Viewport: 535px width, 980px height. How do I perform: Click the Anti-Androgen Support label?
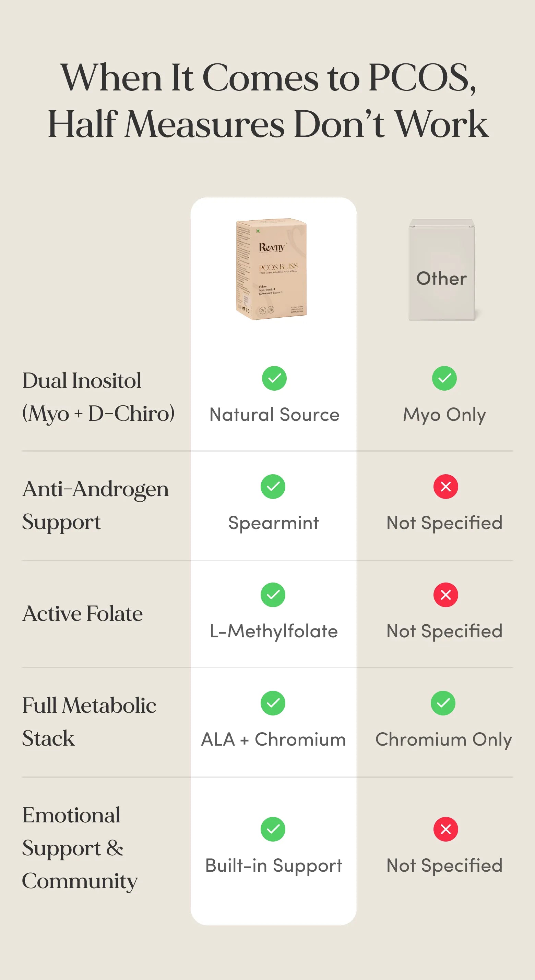click(95, 505)
